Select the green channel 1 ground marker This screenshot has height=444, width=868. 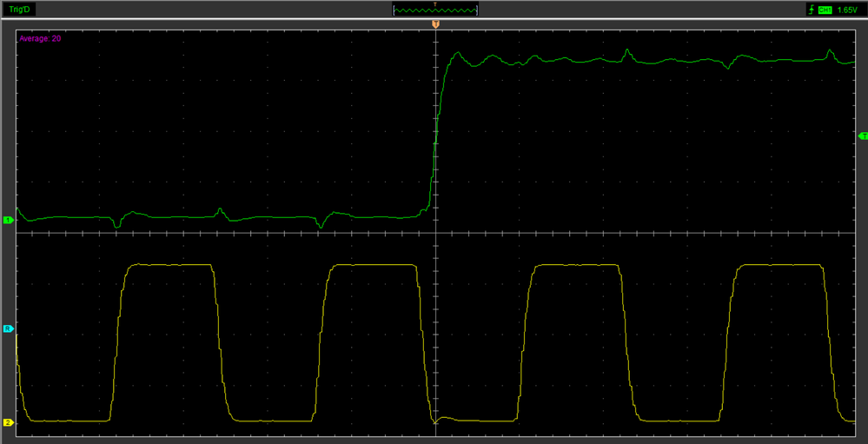[x=8, y=221]
